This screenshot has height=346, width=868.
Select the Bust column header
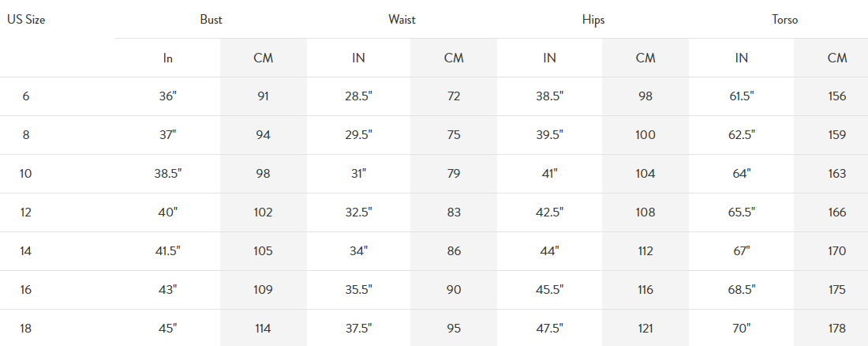[211, 20]
